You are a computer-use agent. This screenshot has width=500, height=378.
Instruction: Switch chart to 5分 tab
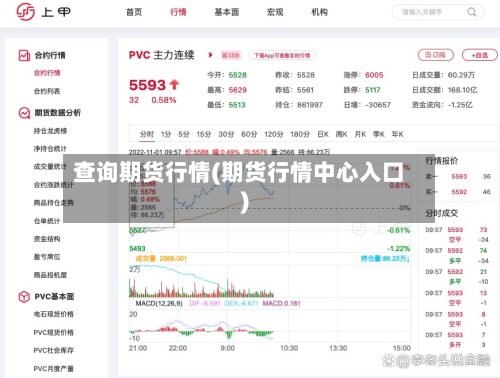pyautogui.click(x=184, y=134)
